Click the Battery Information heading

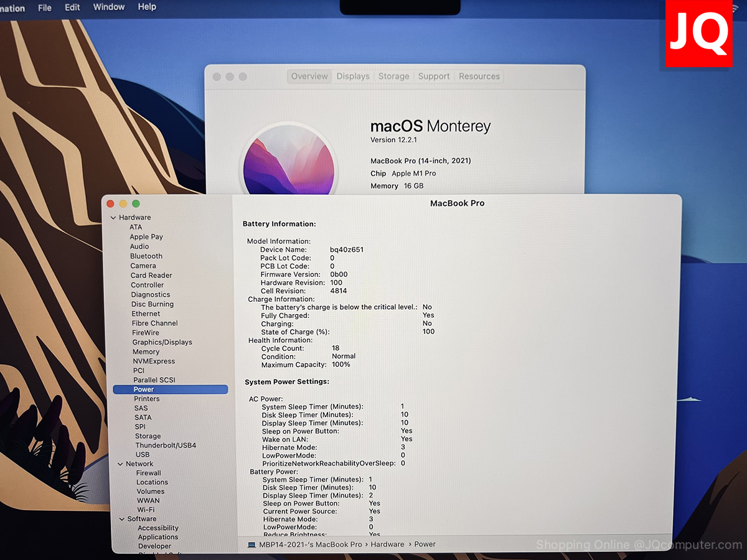click(x=279, y=224)
